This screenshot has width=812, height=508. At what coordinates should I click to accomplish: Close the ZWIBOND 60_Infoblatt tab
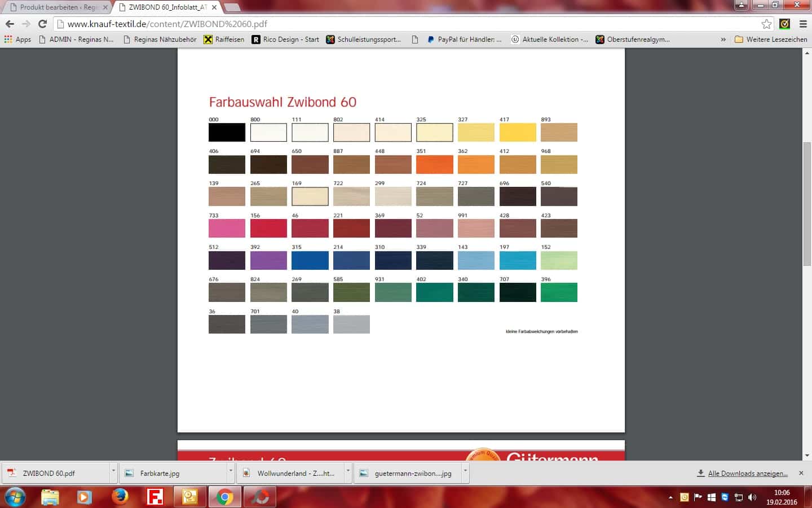[x=214, y=7]
